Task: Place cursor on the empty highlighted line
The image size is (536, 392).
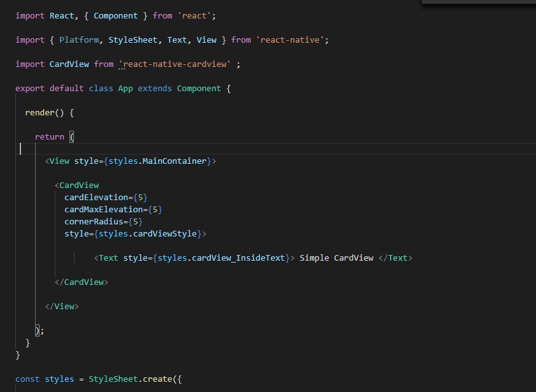Action: pos(275,149)
